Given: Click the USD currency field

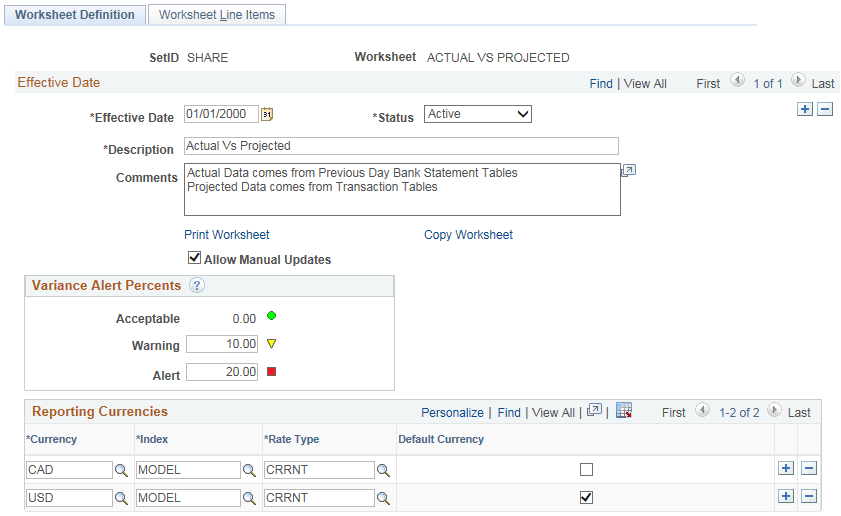Looking at the screenshot, I should click(x=70, y=498).
